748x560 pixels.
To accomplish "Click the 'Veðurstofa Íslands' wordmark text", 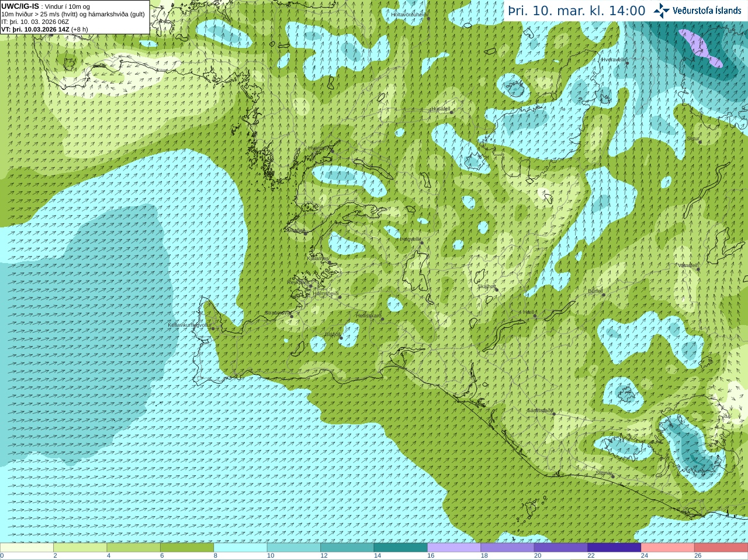I will tap(707, 11).
